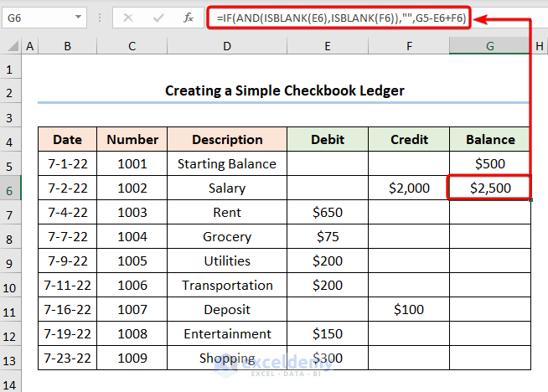The image size is (548, 392).
Task: Click the Cancel (X) formula bar icon
Action: (x=128, y=18)
